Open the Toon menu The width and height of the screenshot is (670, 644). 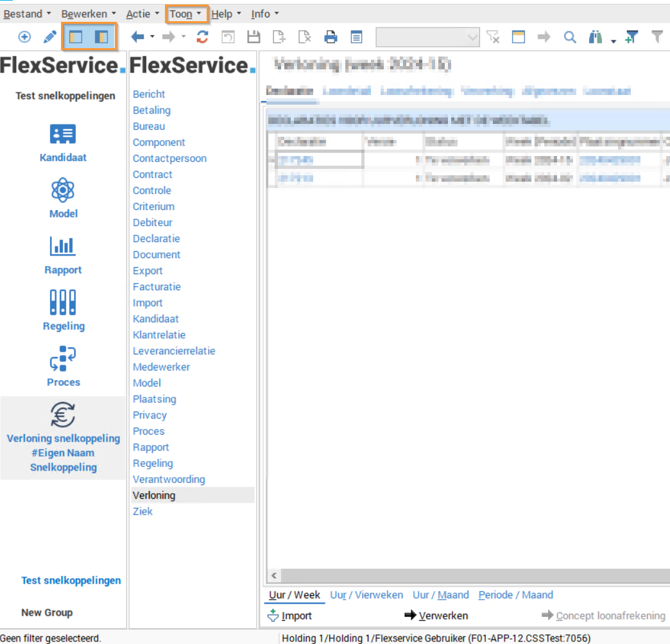[x=185, y=13]
